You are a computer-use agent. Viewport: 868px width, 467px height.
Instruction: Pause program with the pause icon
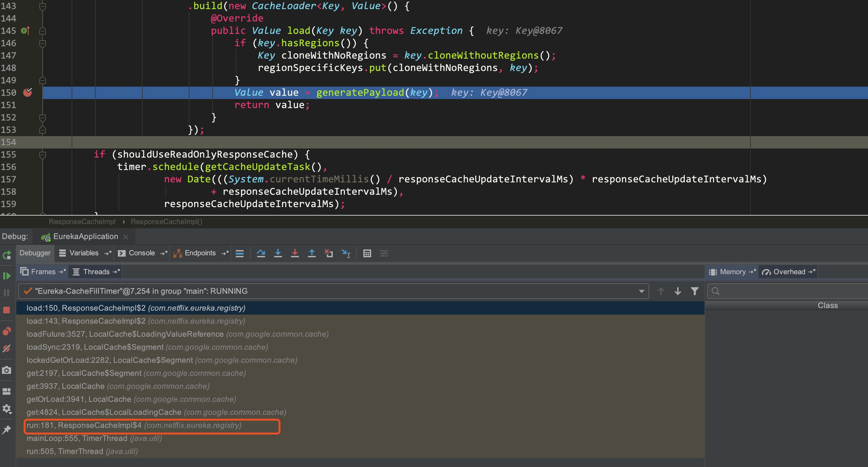click(7, 292)
